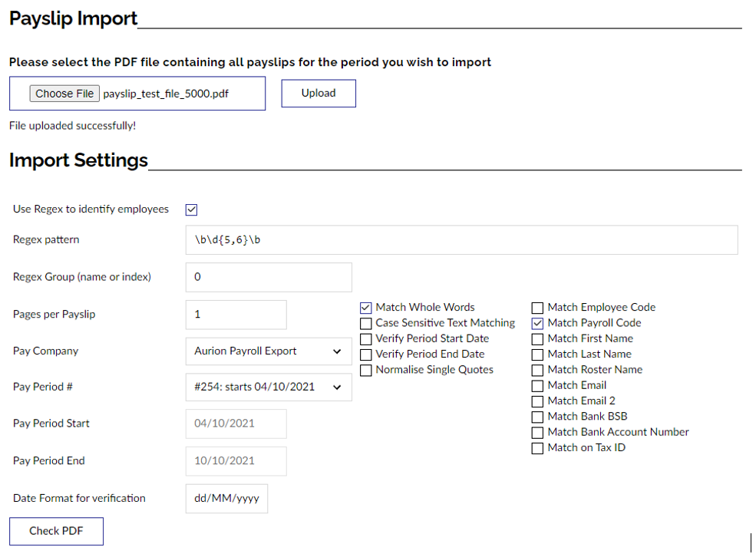756x554 pixels.
Task: Open the Pay Company dropdown
Action: coord(268,351)
